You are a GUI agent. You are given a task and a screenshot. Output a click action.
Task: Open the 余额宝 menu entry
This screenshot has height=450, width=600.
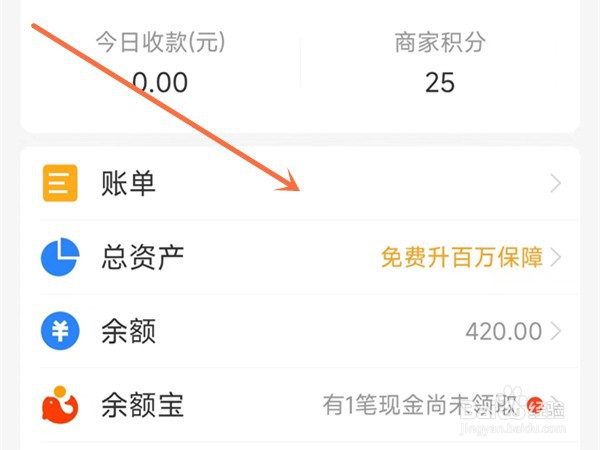(300, 405)
